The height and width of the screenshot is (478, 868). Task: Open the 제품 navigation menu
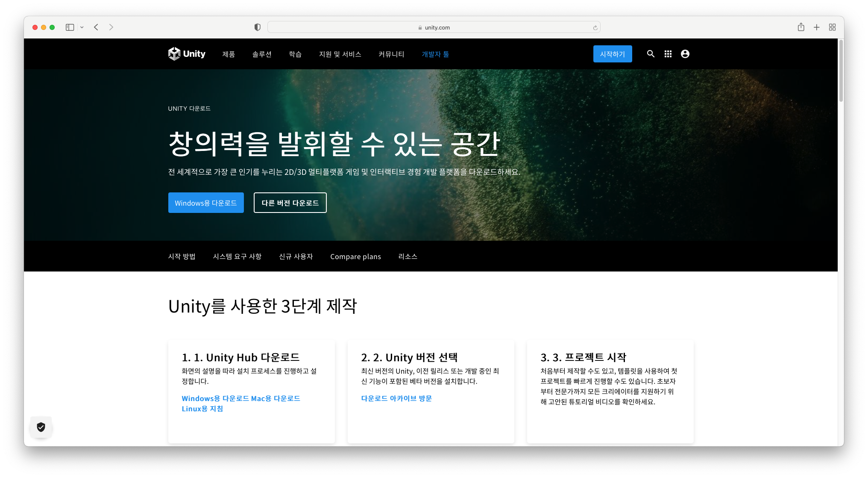229,54
